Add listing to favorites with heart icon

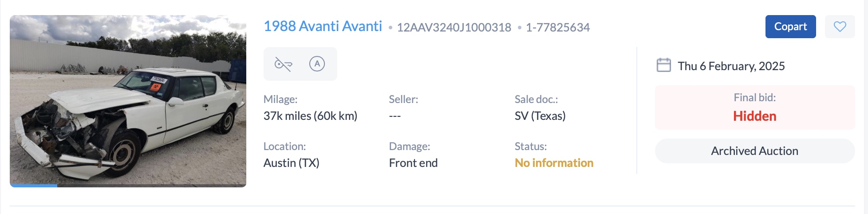(840, 27)
